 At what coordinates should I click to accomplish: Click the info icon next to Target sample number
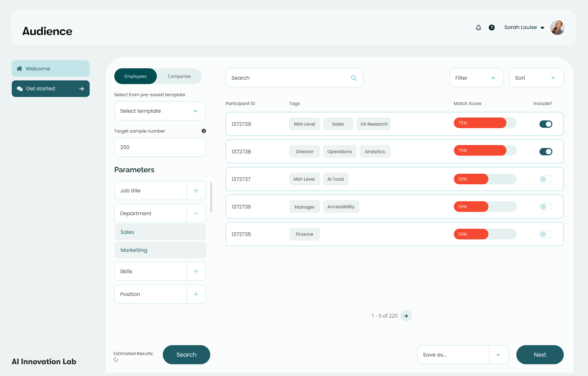click(x=204, y=131)
